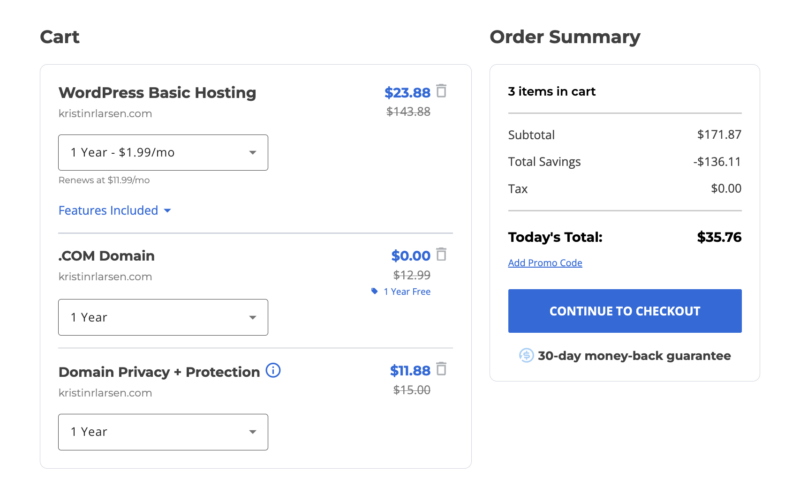The height and width of the screenshot is (479, 800).
Task: Click the Order Summary heading
Action: point(565,37)
